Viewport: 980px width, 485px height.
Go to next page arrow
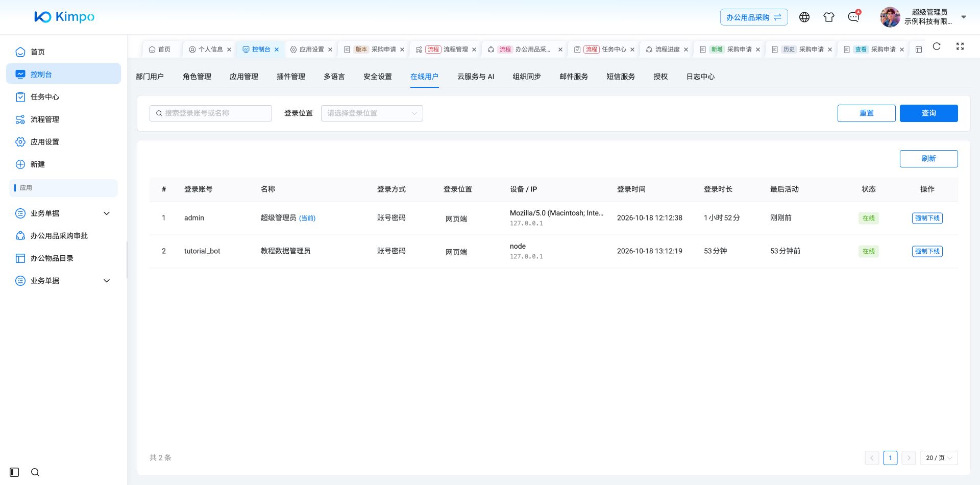909,458
